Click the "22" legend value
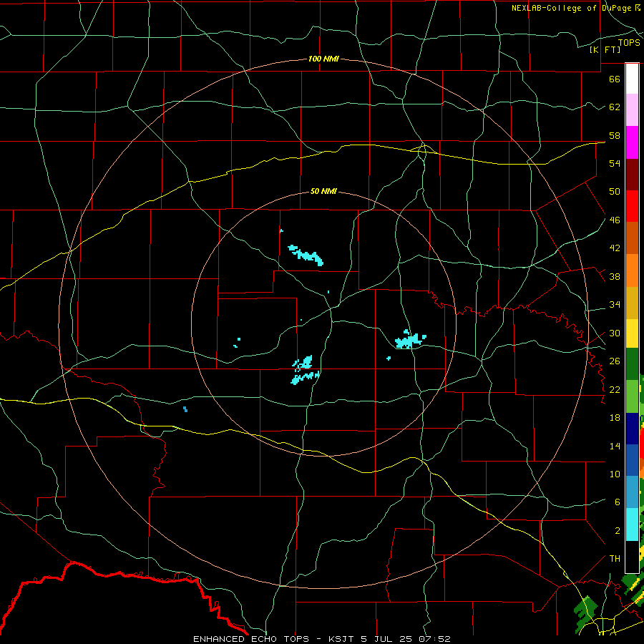Image resolution: width=644 pixels, height=644 pixels. pos(615,390)
